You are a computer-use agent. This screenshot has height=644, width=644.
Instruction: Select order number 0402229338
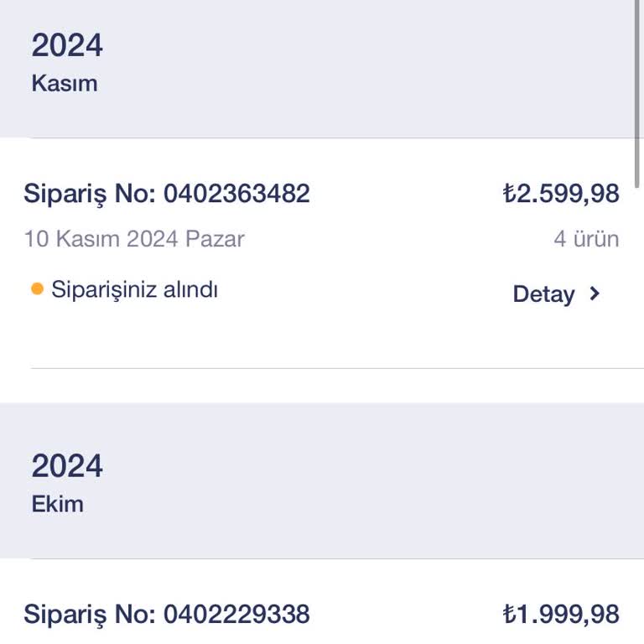[x=236, y=615]
